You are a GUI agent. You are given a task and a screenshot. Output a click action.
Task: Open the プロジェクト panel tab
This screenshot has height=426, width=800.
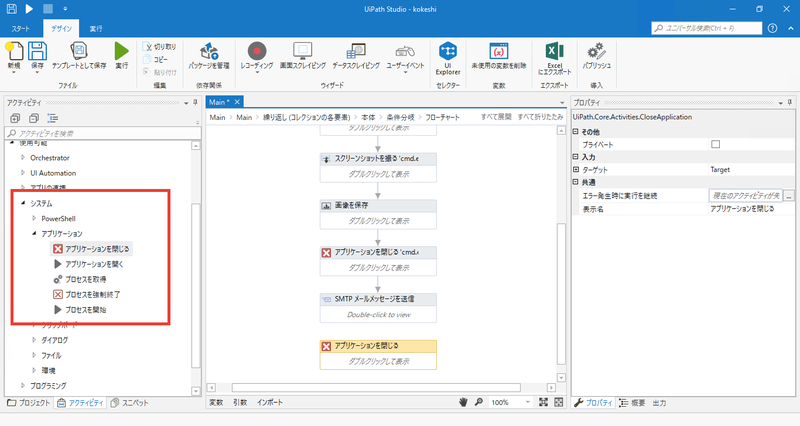pyautogui.click(x=29, y=403)
